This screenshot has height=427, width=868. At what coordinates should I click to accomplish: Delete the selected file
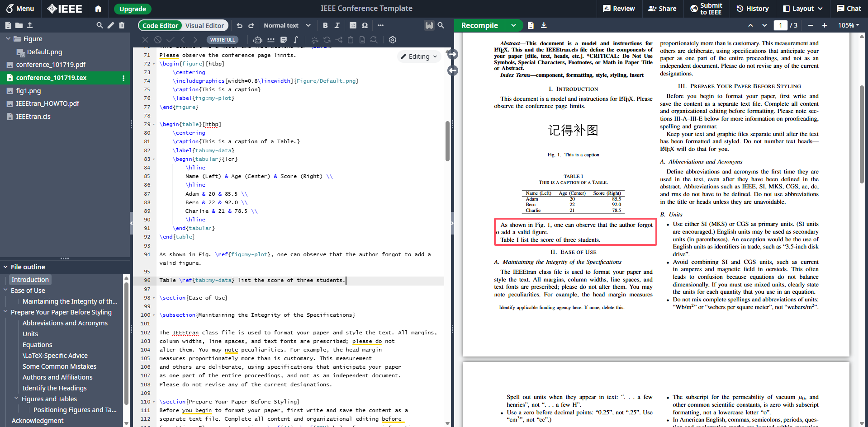121,25
